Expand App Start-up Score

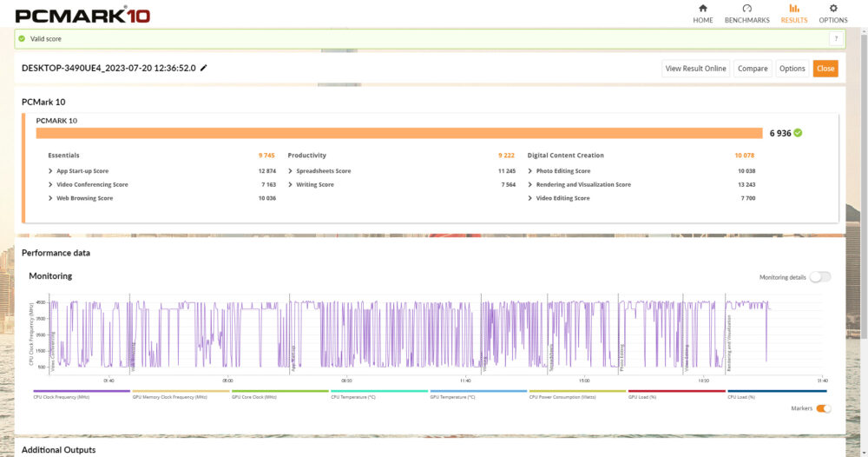point(50,171)
